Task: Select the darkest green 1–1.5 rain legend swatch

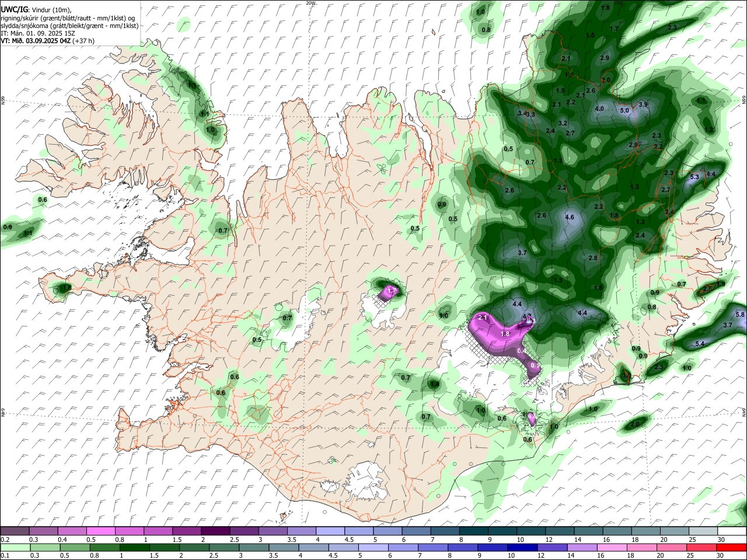Action: coord(134,547)
